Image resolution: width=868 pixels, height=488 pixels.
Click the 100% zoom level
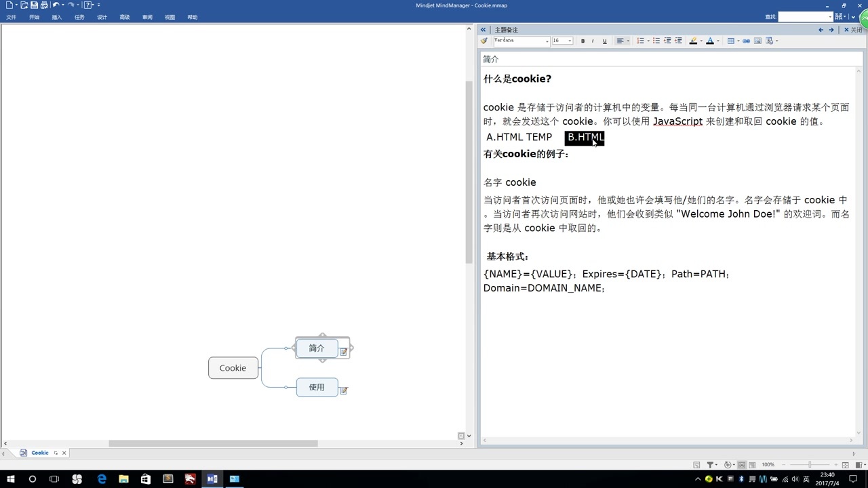768,465
